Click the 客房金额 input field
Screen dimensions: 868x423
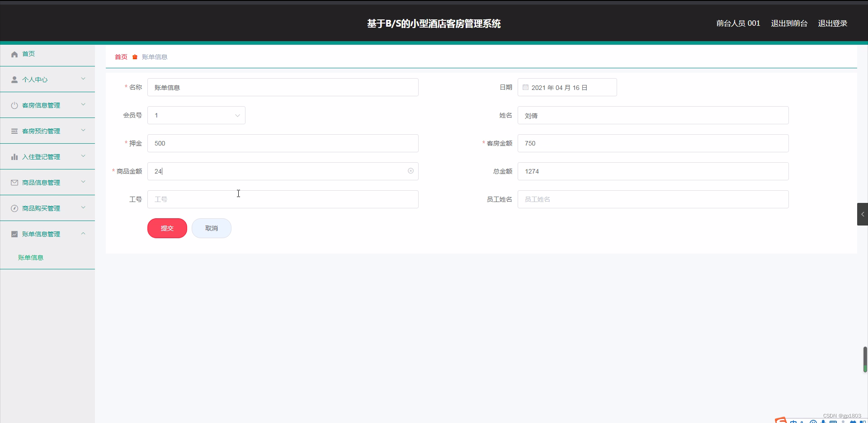(x=653, y=143)
